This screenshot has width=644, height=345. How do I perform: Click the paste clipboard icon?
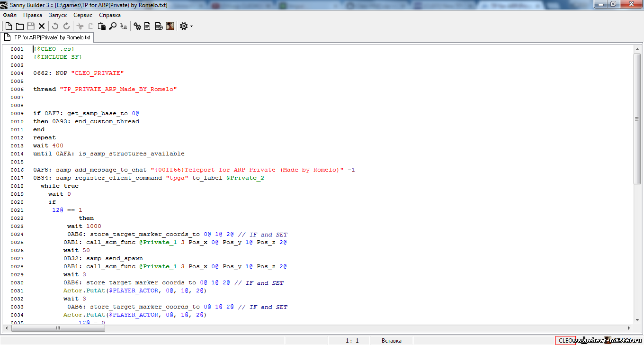pyautogui.click(x=102, y=27)
